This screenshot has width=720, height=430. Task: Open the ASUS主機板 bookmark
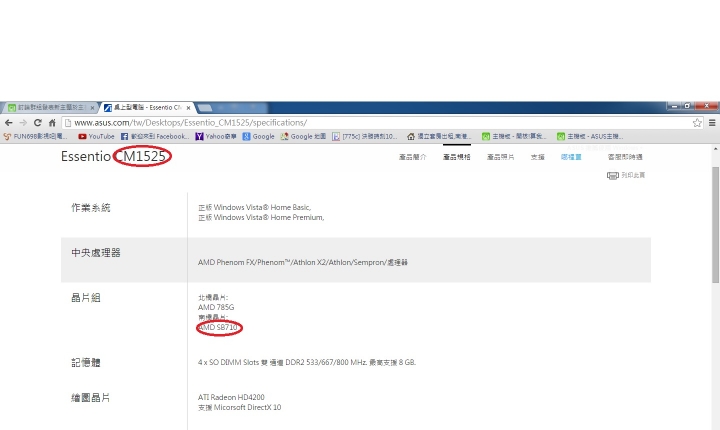tap(590, 136)
